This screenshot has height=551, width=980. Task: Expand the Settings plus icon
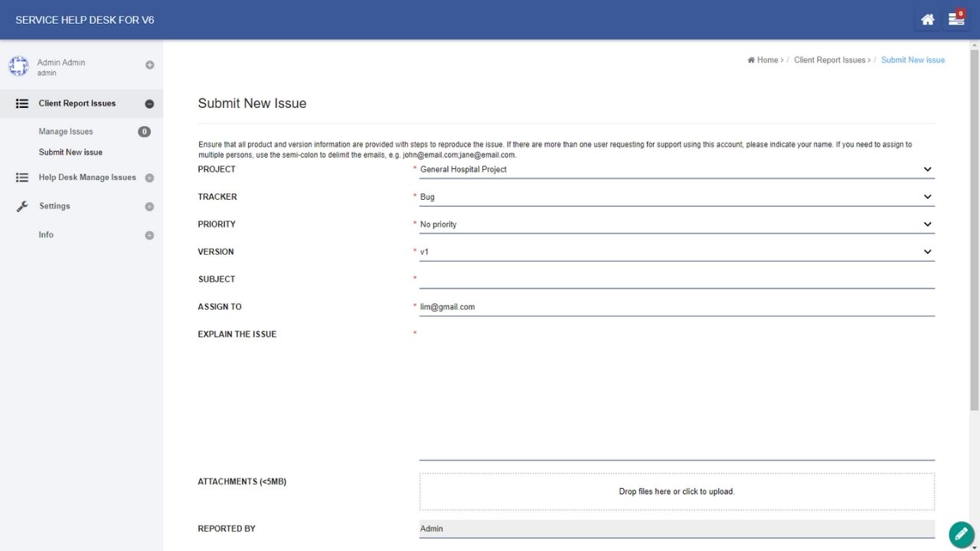(149, 207)
